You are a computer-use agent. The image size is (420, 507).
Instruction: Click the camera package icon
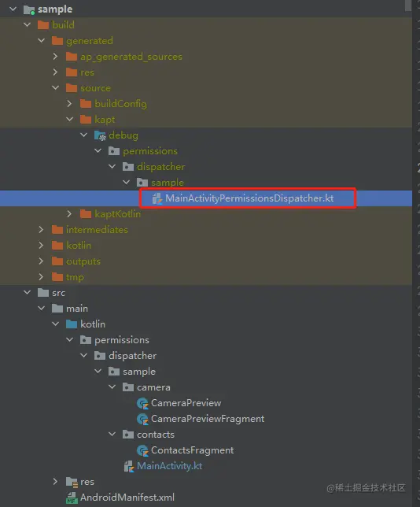pyautogui.click(x=128, y=387)
